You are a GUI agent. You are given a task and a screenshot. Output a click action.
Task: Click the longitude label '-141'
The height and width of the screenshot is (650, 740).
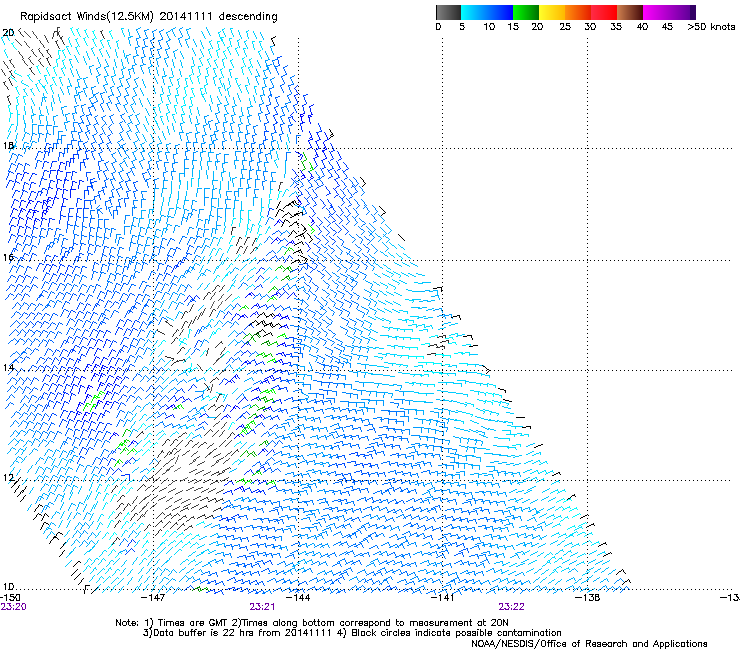[443, 598]
